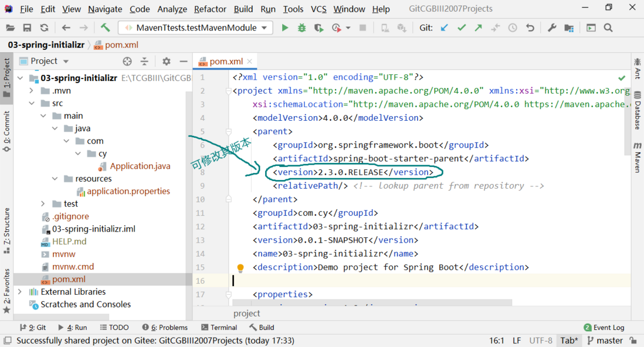Change the UTF-8 file encoding in status bar

point(541,341)
